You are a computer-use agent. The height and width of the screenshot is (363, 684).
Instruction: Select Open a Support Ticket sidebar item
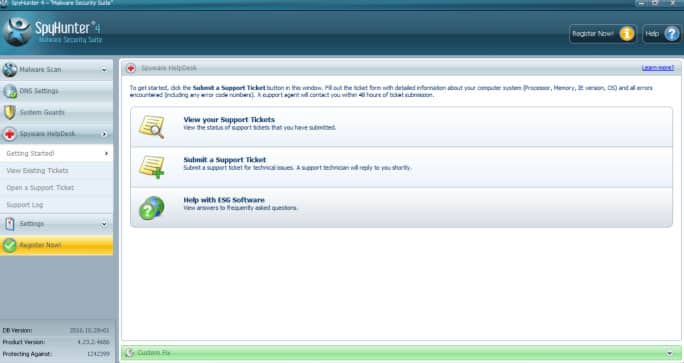point(56,188)
